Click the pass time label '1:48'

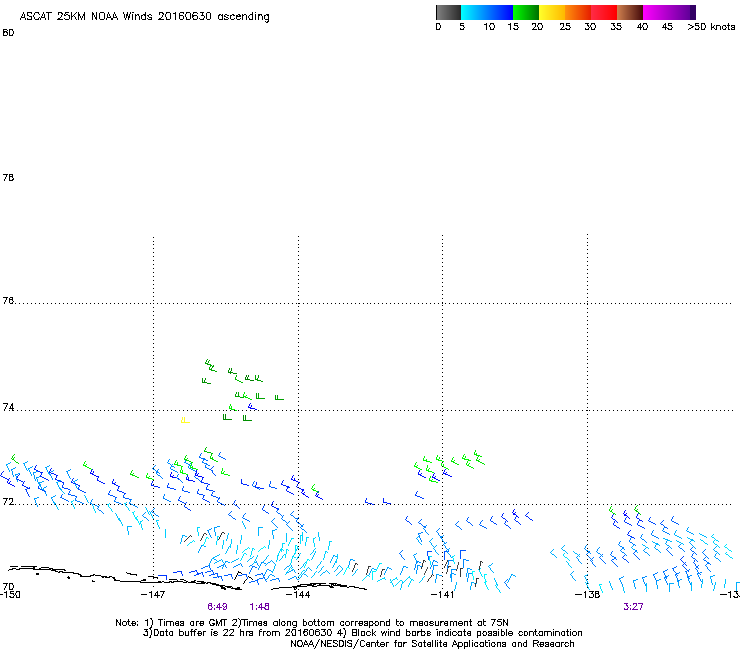pos(260,607)
